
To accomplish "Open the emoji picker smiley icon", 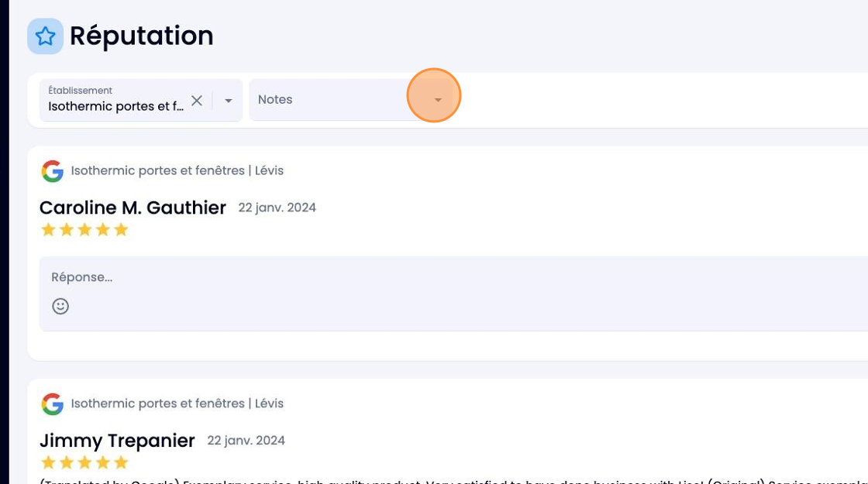I will point(60,306).
